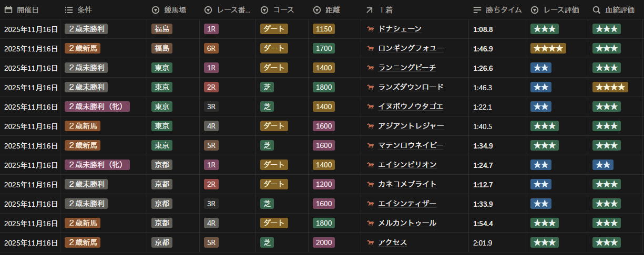Open the 距離 column dropdown

(316, 10)
